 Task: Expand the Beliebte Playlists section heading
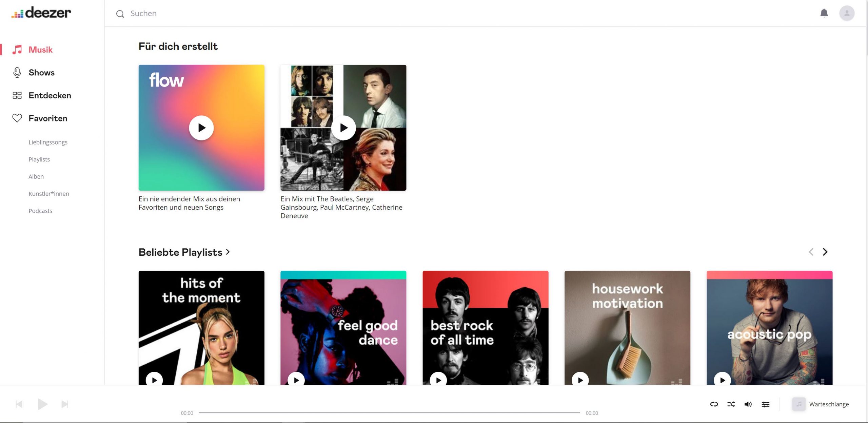coord(184,252)
